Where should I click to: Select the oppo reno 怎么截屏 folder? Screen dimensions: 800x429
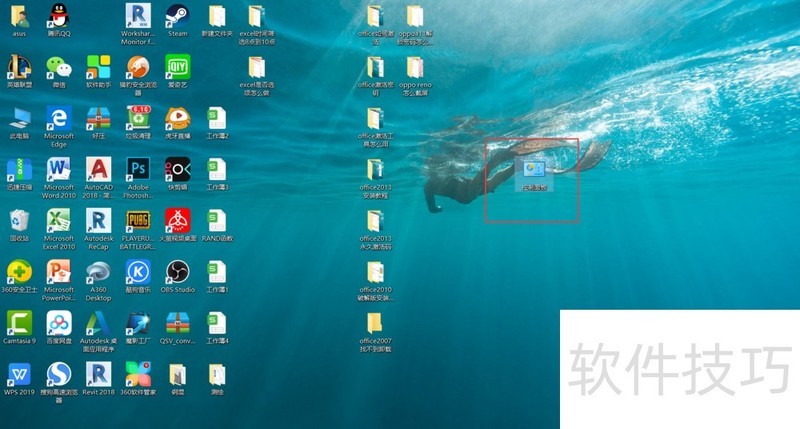415,67
